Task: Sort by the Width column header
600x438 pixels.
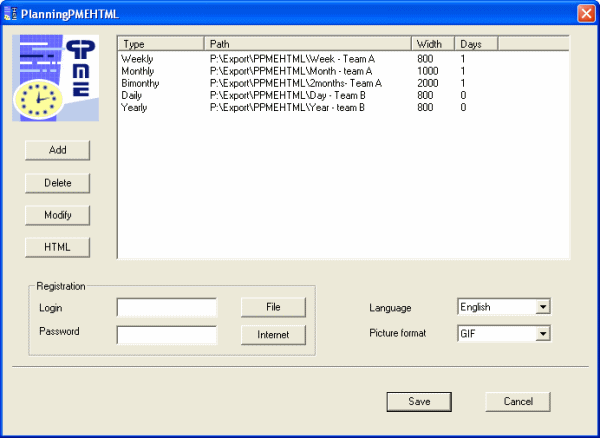Action: 433,44
